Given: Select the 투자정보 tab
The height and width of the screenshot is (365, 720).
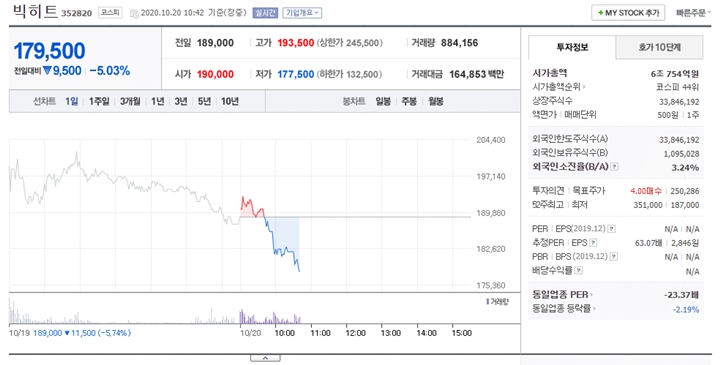Looking at the screenshot, I should coord(572,47).
